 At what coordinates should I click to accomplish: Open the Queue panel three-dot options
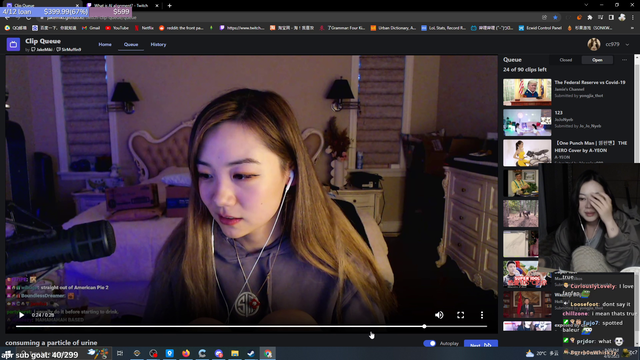(624, 60)
